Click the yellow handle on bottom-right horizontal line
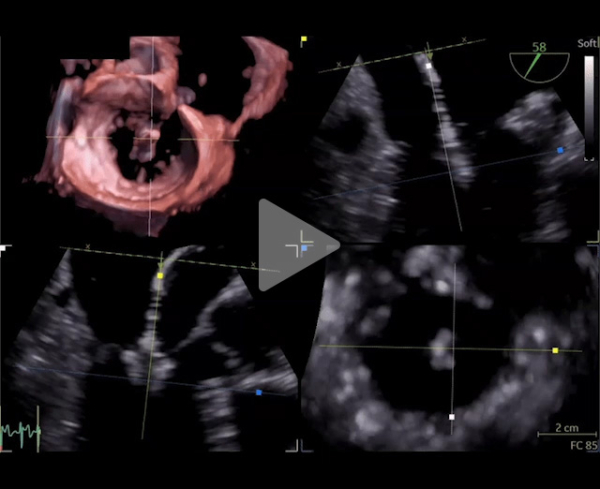This screenshot has height=489, width=600. coord(555,350)
